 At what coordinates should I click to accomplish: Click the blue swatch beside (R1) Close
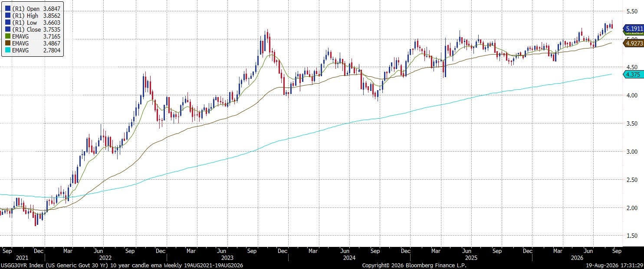pyautogui.click(x=8, y=30)
